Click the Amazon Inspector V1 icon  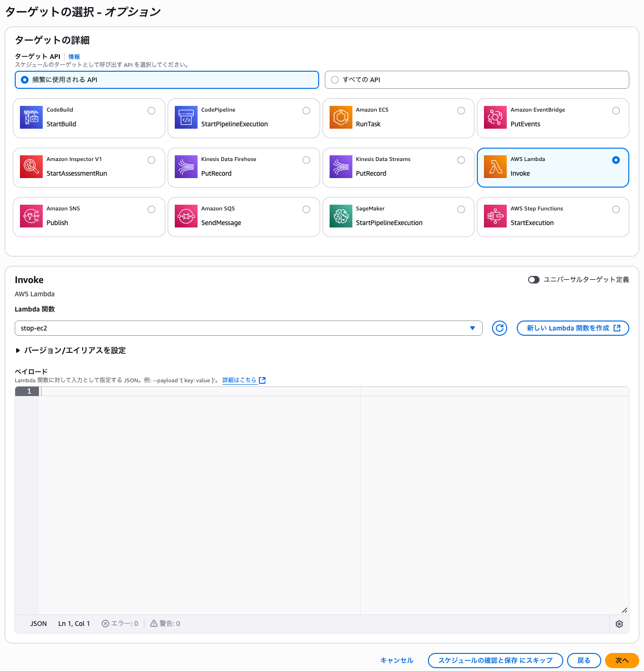pos(31,167)
